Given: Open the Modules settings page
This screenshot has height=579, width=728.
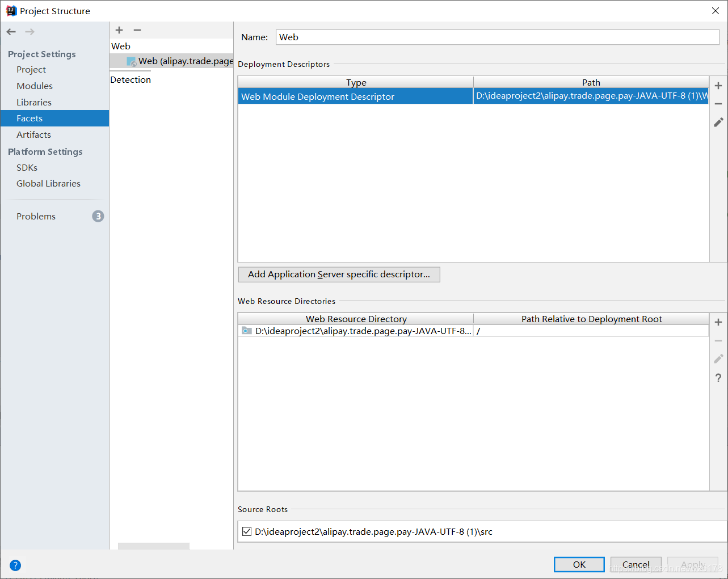Looking at the screenshot, I should [x=35, y=86].
